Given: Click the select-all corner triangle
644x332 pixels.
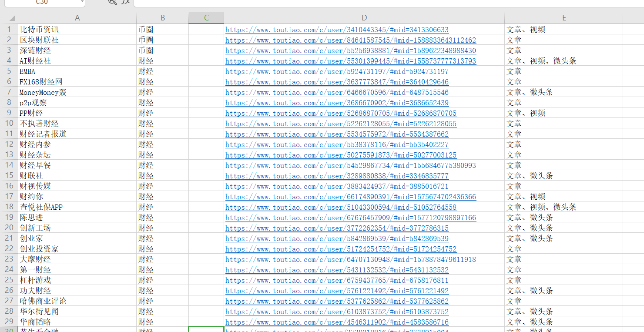Looking at the screenshot, I should (x=12, y=18).
